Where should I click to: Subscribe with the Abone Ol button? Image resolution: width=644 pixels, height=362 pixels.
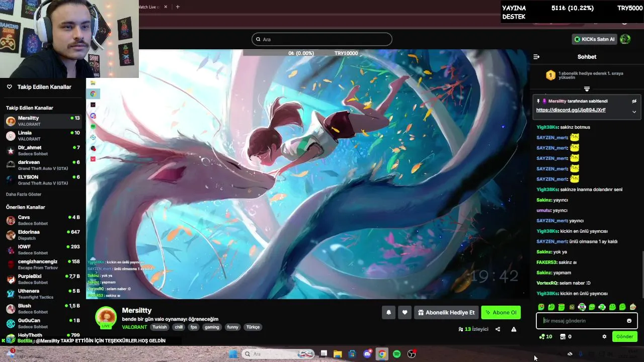pyautogui.click(x=501, y=312)
